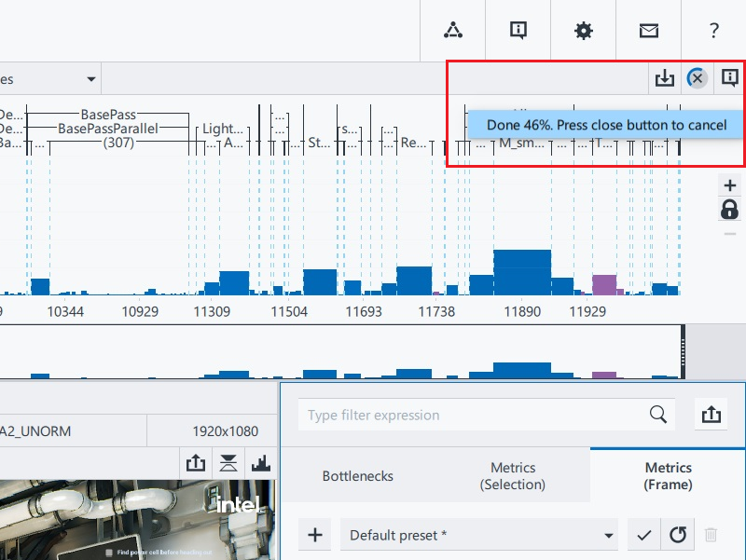Image resolution: width=746 pixels, height=560 pixels.
Task: Open the mail feedback icon
Action: click(648, 31)
